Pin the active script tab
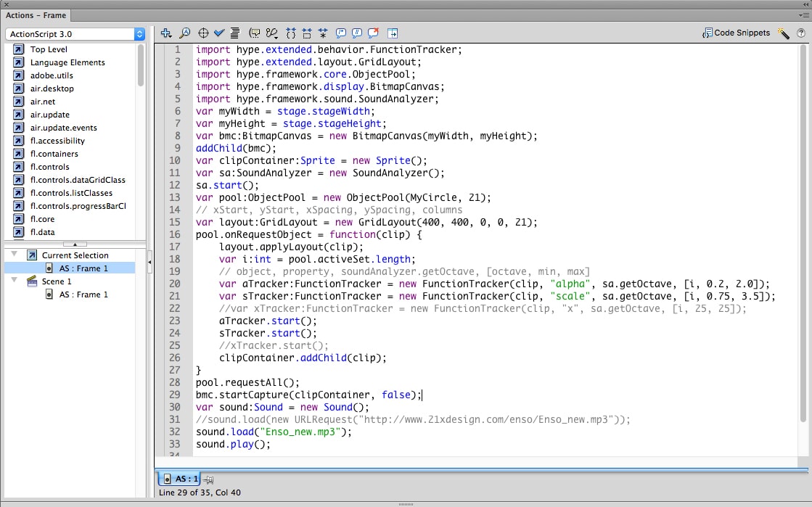The height and width of the screenshot is (507, 812). pyautogui.click(x=209, y=479)
